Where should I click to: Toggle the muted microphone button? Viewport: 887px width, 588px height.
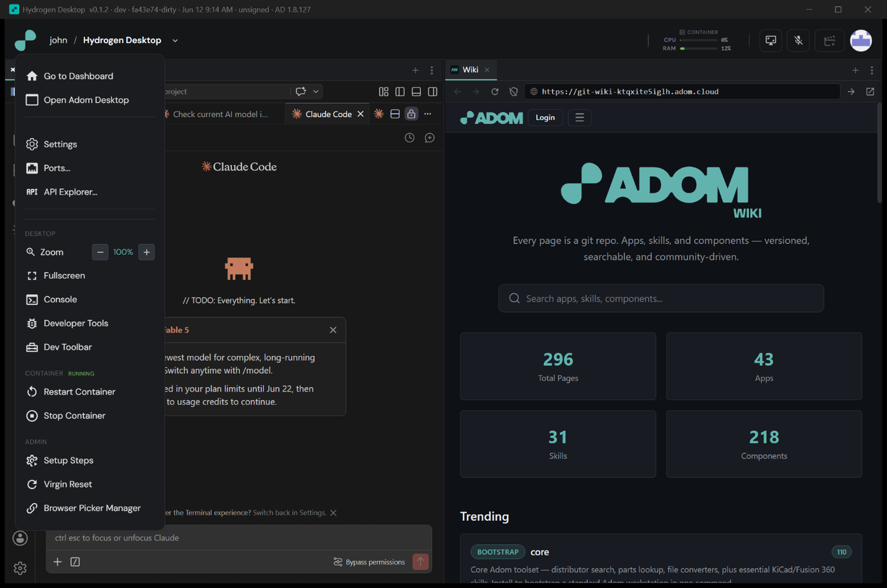tap(798, 41)
